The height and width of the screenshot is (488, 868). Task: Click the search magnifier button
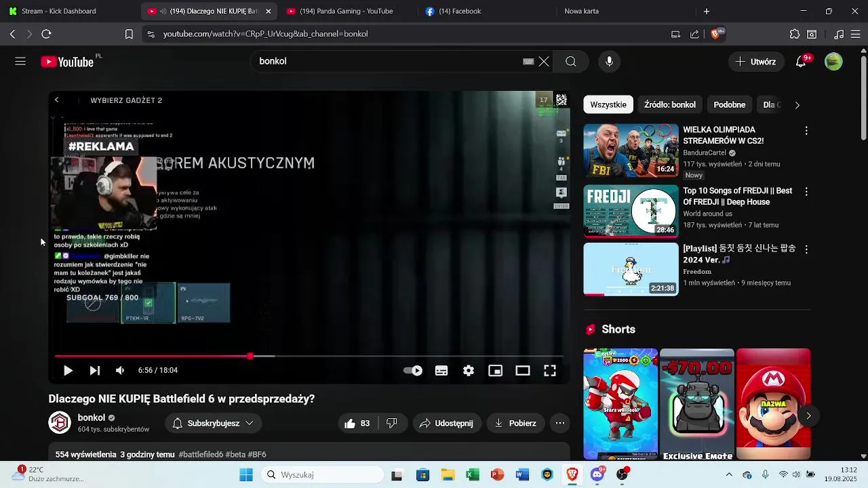click(571, 62)
